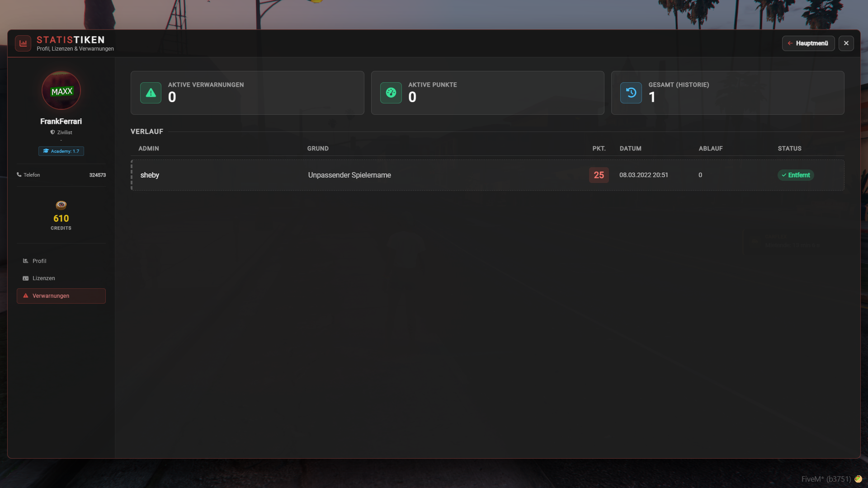Click the Entfernt status badge
This screenshot has width=868, height=488.
(796, 175)
